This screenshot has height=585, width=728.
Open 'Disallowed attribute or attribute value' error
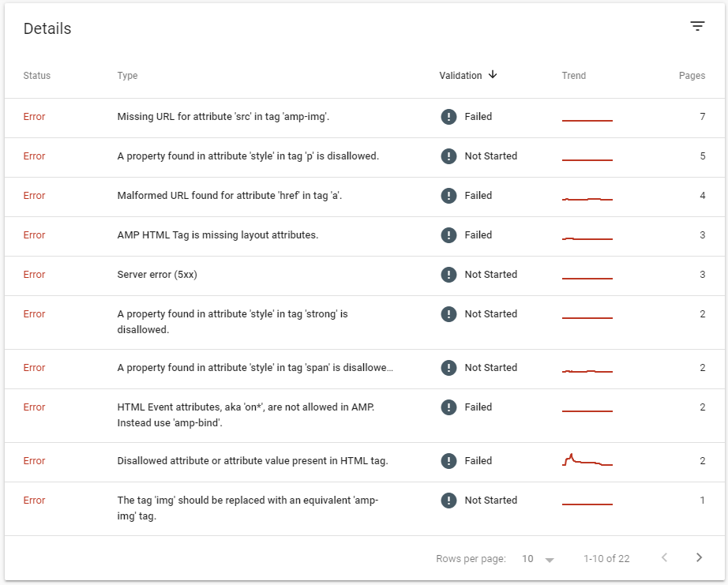(x=253, y=461)
